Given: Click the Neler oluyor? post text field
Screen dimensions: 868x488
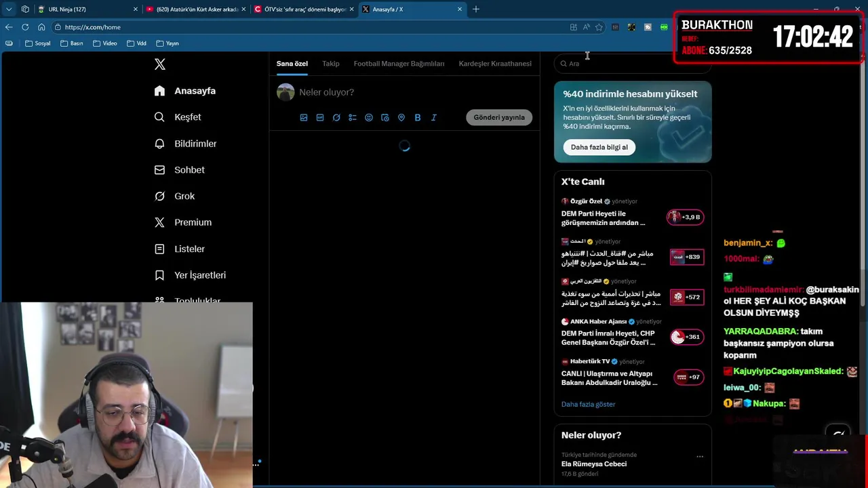Looking at the screenshot, I should 415,92.
